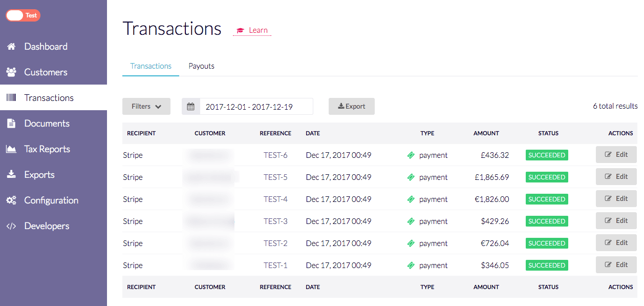This screenshot has height=306, width=644.
Task: Toggle the Test mode switch
Action: point(23,15)
